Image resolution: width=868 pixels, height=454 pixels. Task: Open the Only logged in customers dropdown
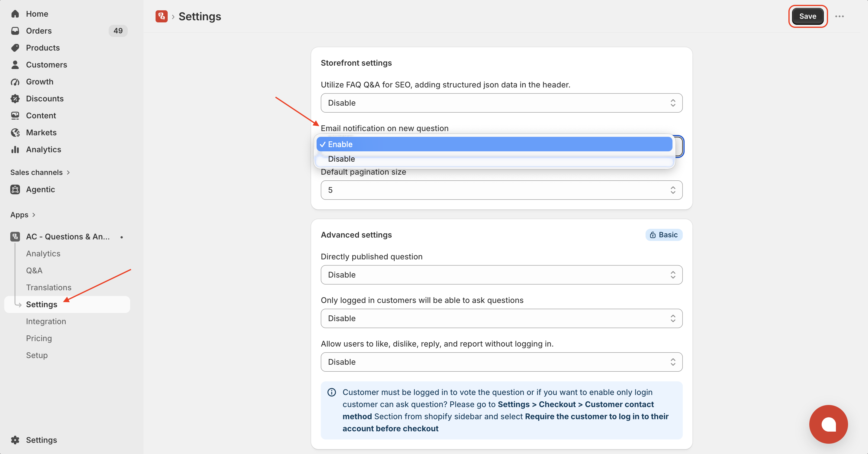501,318
